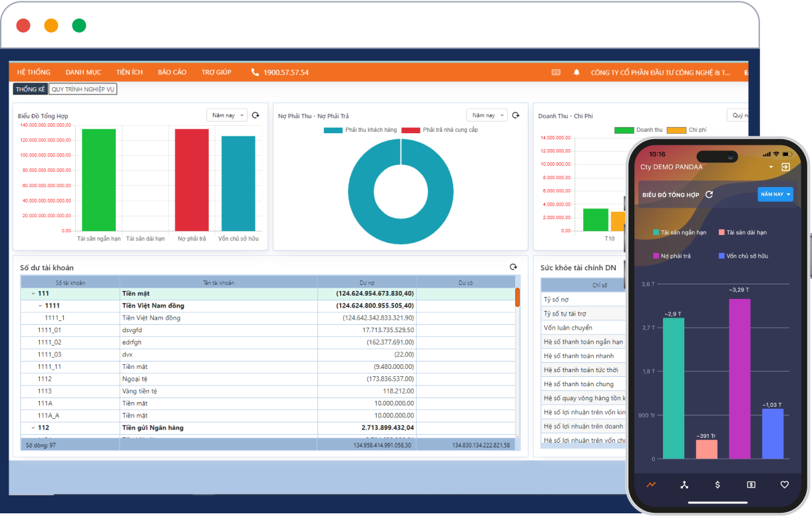Image resolution: width=812 pixels, height=516 pixels.
Task: Open the dollar sign tab on the phone
Action: point(717,485)
